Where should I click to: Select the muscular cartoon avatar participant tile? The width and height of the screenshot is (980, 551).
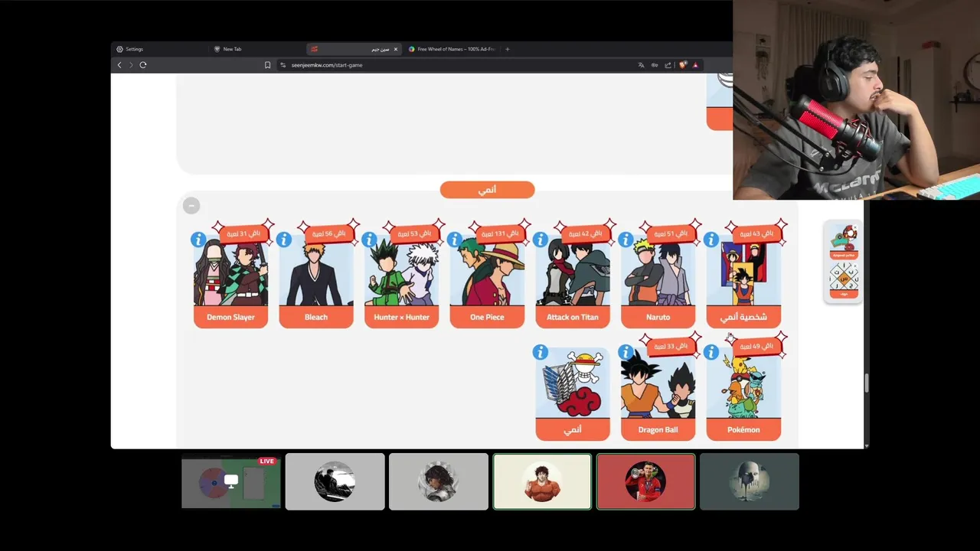(542, 481)
